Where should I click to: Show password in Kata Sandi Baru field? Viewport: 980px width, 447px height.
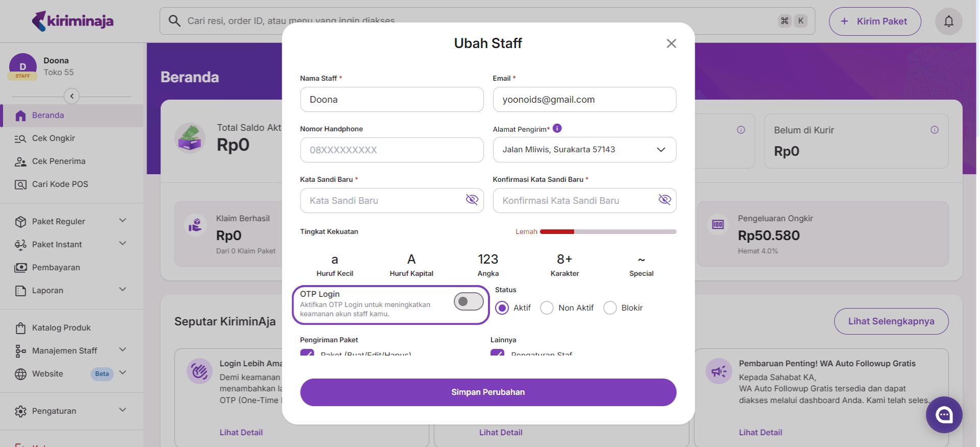click(x=472, y=200)
